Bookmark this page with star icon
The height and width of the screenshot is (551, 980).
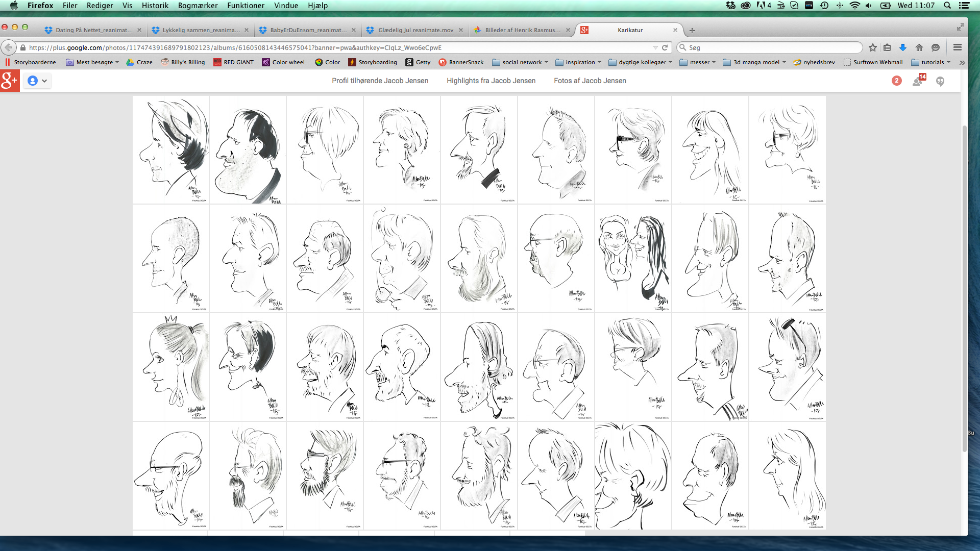(872, 47)
